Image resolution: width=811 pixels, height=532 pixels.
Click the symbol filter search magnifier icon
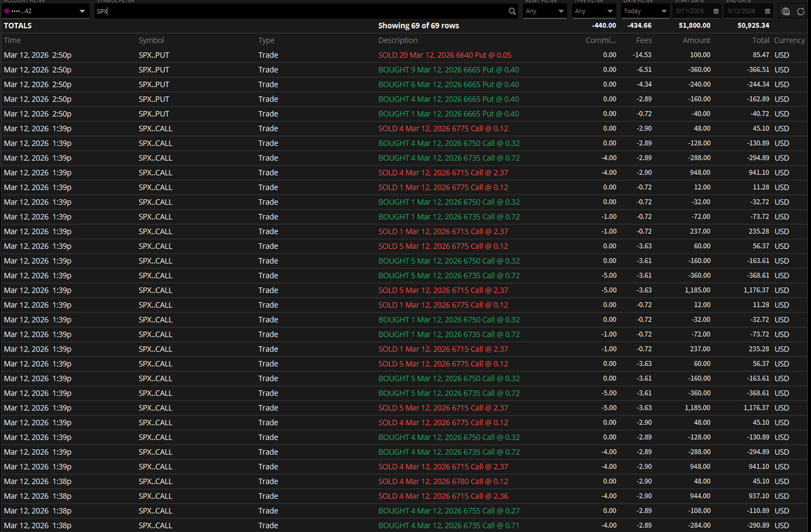tap(512, 11)
